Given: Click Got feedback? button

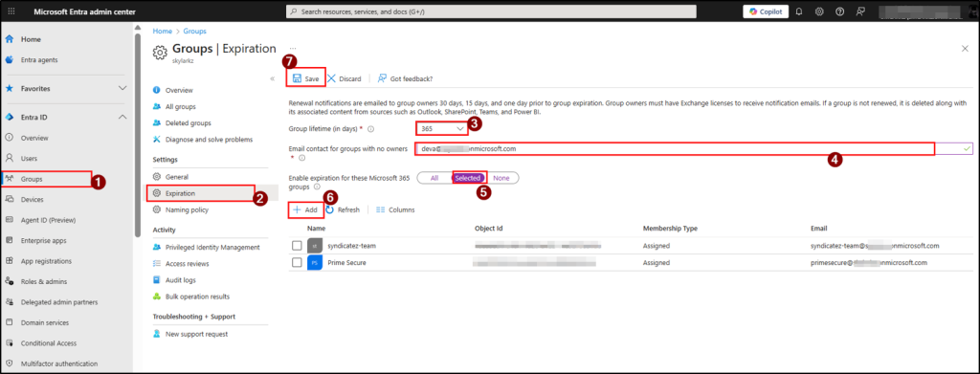Looking at the screenshot, I should [406, 78].
